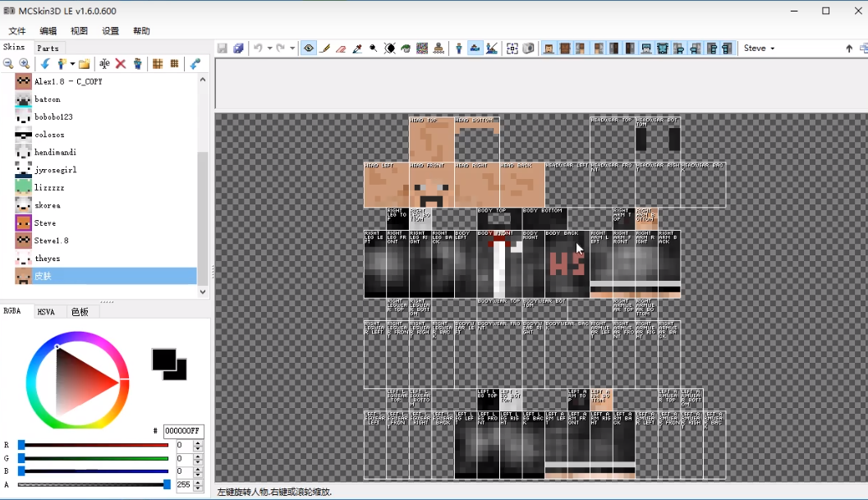The height and width of the screenshot is (500, 868).
Task: Select the Eraser tool
Action: pyautogui.click(x=341, y=48)
